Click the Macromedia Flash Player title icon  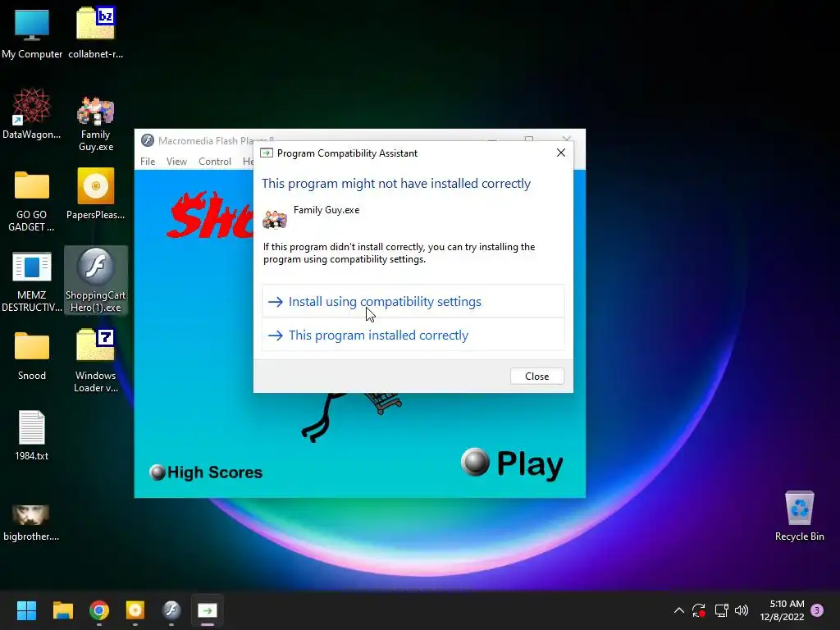(x=148, y=140)
